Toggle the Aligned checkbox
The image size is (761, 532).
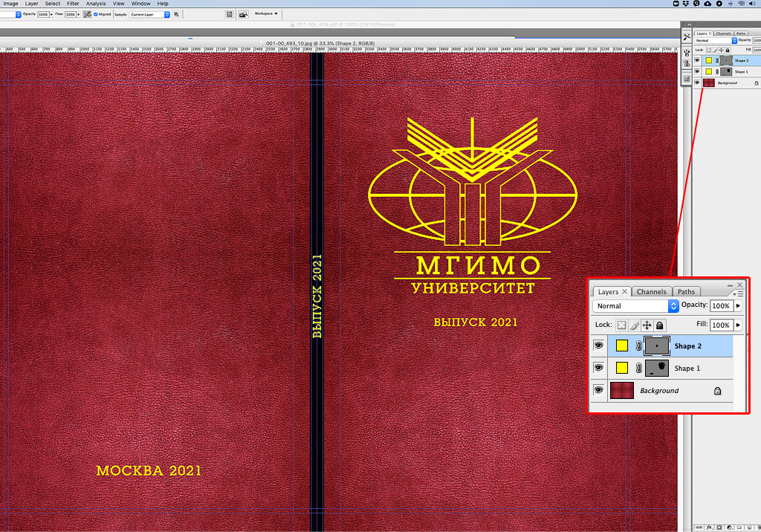(x=96, y=15)
